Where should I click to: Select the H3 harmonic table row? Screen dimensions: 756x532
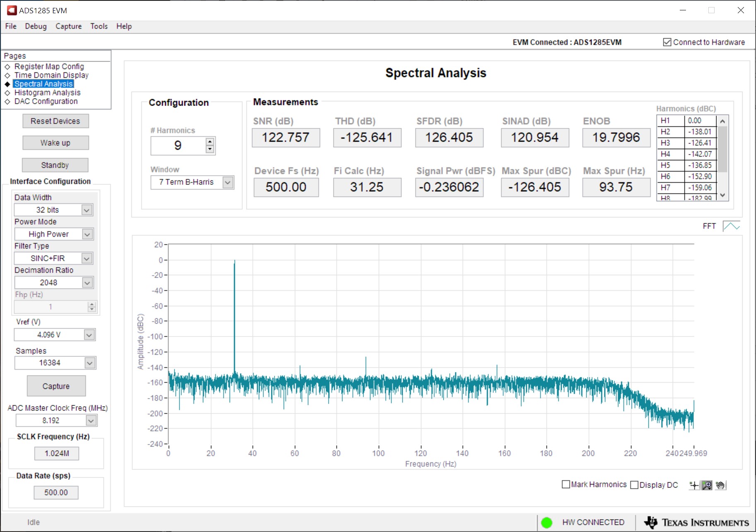point(686,143)
